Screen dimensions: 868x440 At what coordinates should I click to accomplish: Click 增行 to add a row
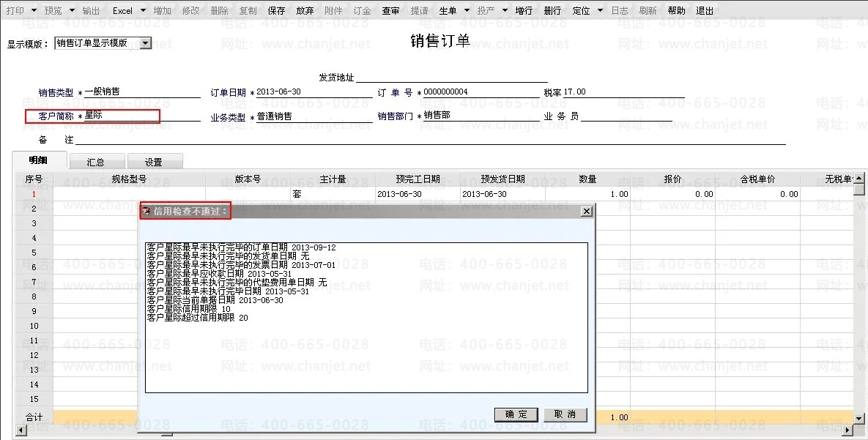(x=524, y=10)
